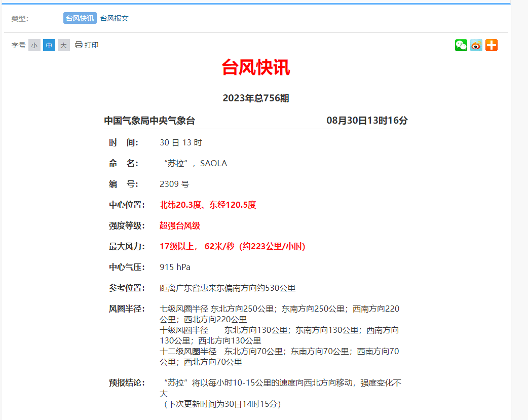Share the bulletin via the Weibo icon

[476, 45]
